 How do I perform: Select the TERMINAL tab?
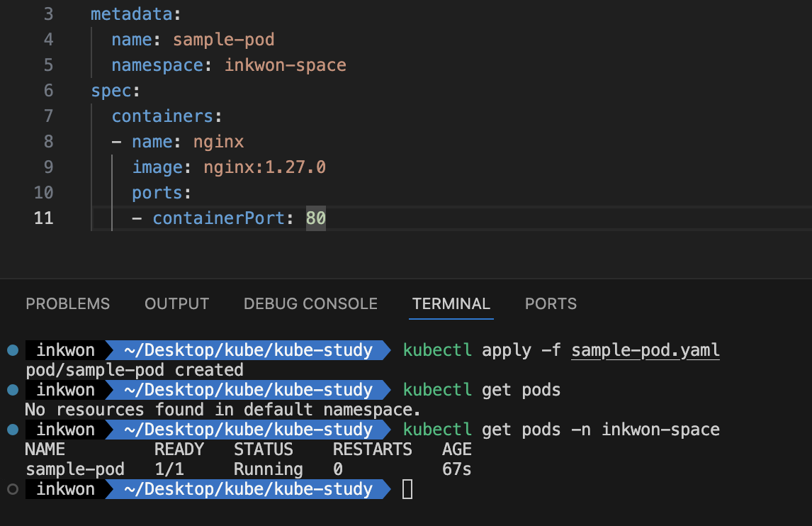click(451, 304)
